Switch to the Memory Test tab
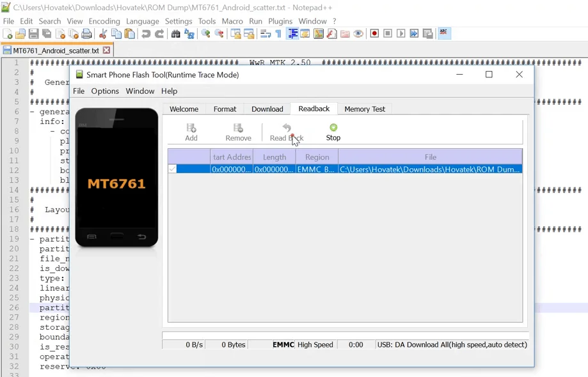The image size is (588, 377). click(365, 109)
